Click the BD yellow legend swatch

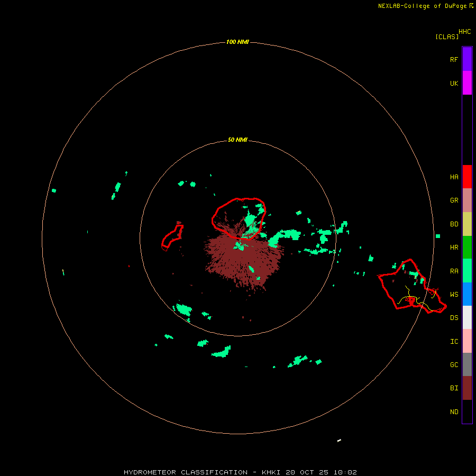[x=467, y=224]
